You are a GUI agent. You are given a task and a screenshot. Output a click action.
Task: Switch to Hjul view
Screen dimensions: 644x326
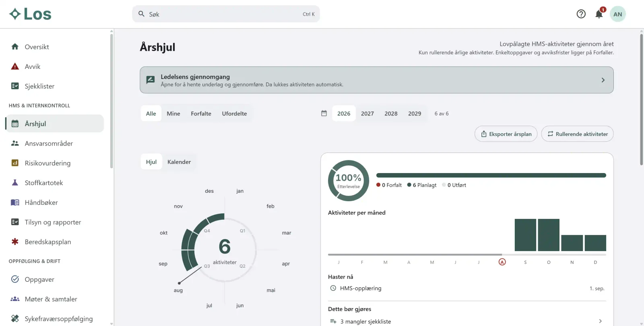pos(151,162)
